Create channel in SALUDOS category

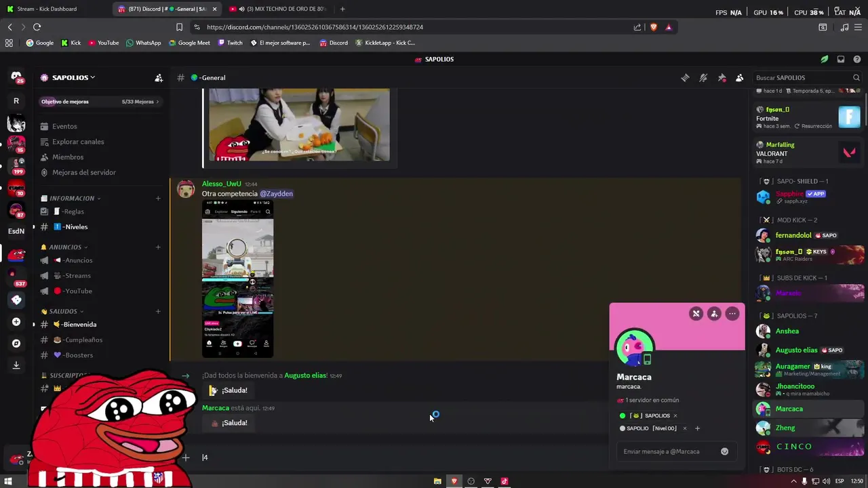tap(158, 312)
